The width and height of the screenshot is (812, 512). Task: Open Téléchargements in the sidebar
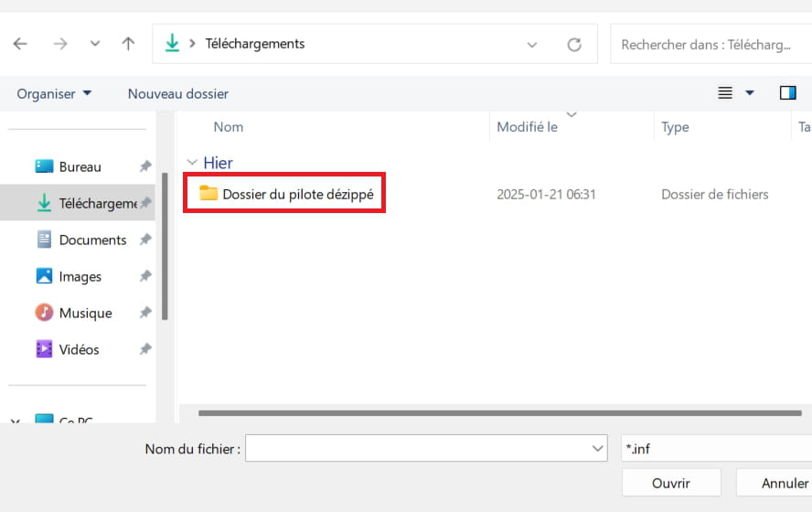tap(99, 203)
